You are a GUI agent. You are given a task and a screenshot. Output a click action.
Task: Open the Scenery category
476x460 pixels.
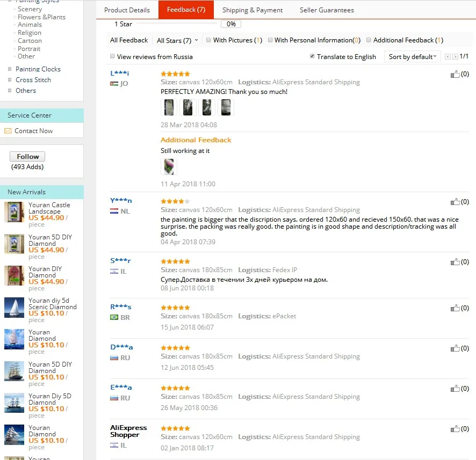(30, 9)
